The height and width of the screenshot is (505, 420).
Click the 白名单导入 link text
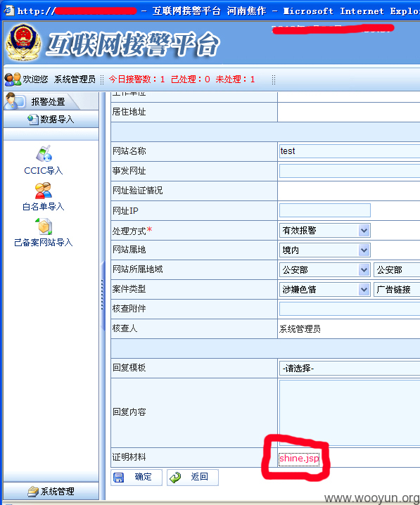coord(44,207)
